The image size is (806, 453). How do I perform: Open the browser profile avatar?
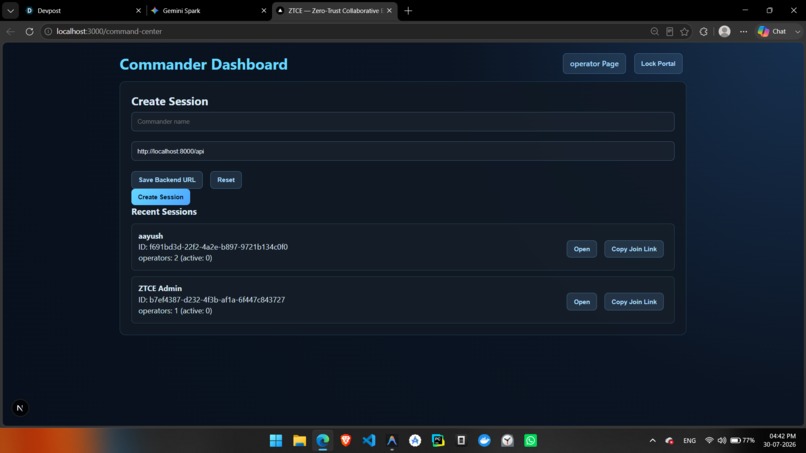(724, 31)
